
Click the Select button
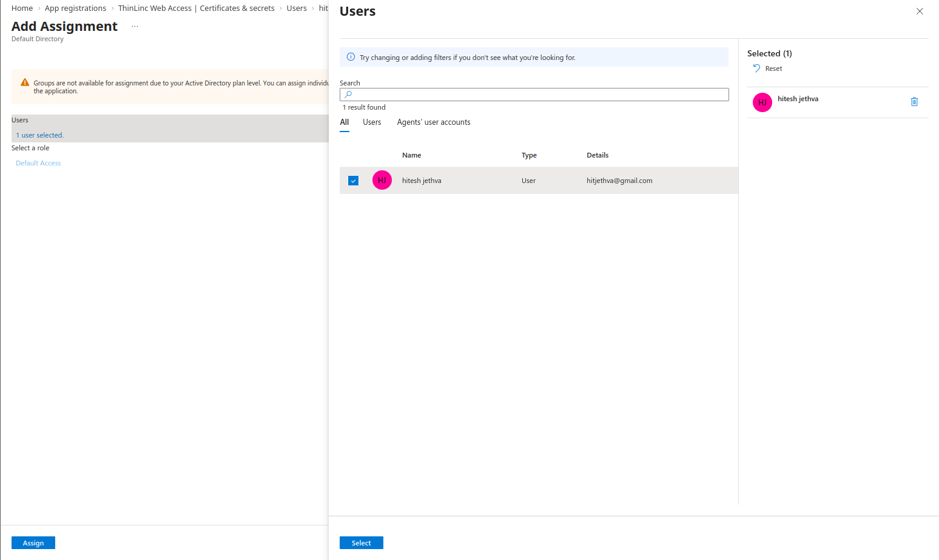[x=362, y=543]
